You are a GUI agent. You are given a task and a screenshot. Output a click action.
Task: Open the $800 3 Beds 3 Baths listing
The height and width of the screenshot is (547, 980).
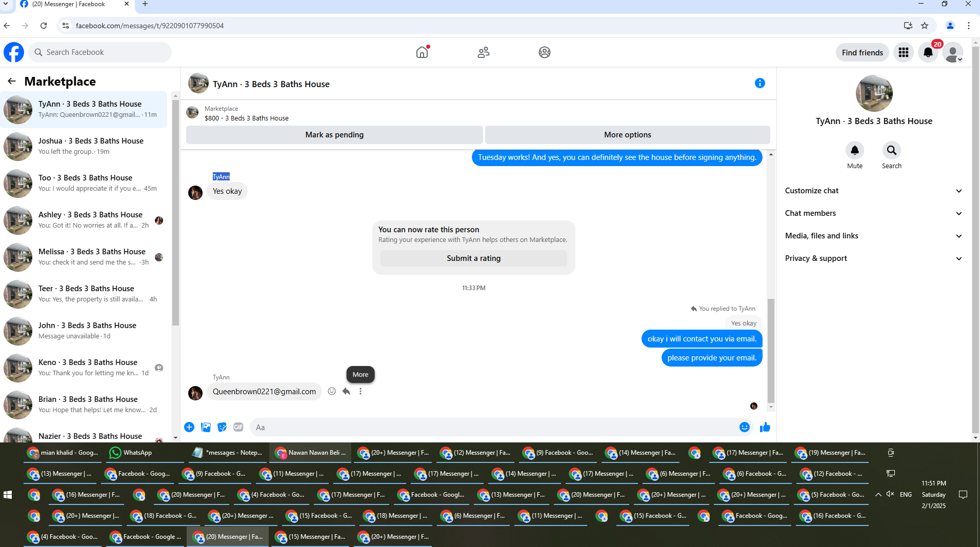point(247,118)
